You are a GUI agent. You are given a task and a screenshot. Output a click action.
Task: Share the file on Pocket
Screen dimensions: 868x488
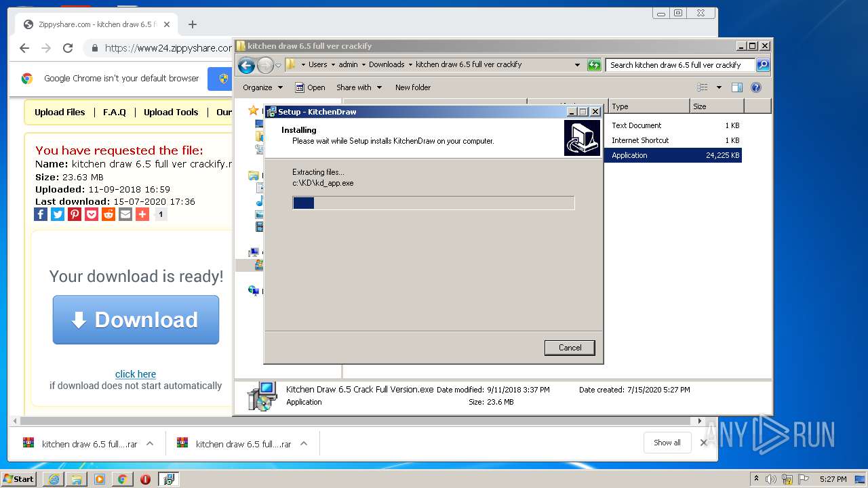pyautogui.click(x=92, y=214)
